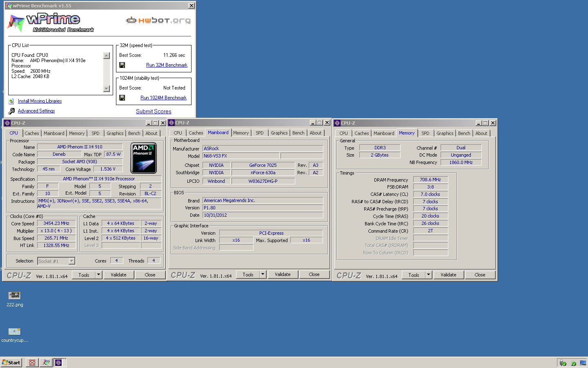Image resolution: width=588 pixels, height=368 pixels.
Task: Click the DRAM Frequency value 708.6 MHz
Action: pos(430,180)
